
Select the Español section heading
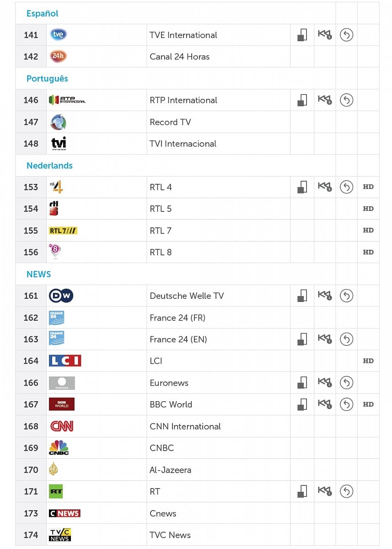coord(43,14)
